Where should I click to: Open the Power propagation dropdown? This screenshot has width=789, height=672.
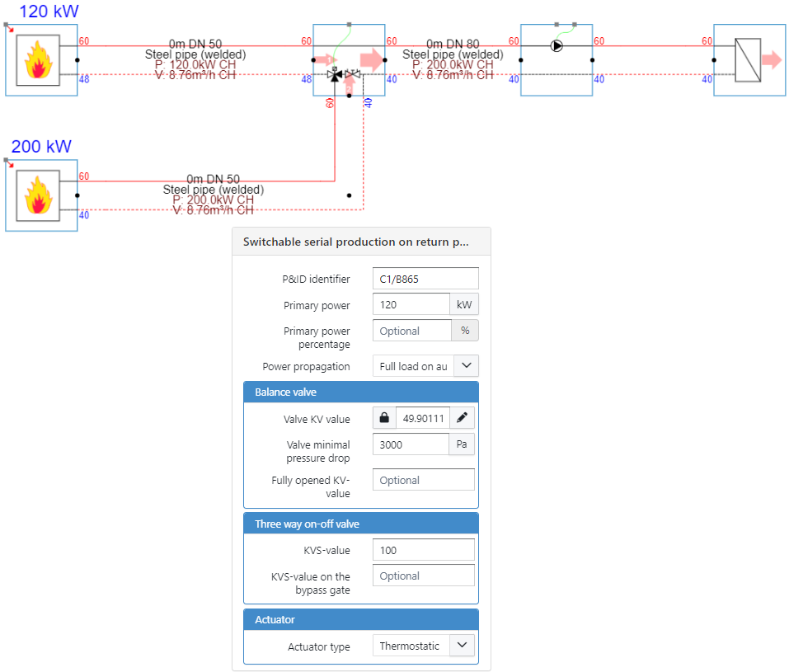(x=466, y=366)
